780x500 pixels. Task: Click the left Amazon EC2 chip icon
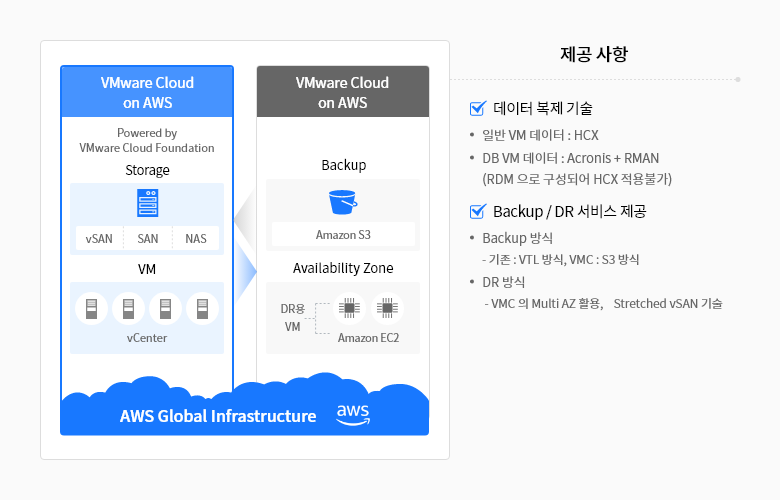350,308
